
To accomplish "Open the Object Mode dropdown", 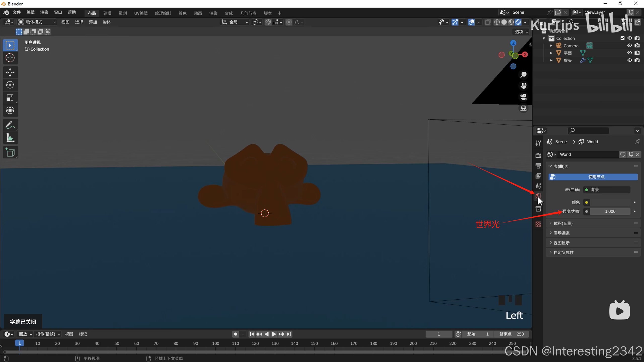I will (x=37, y=22).
